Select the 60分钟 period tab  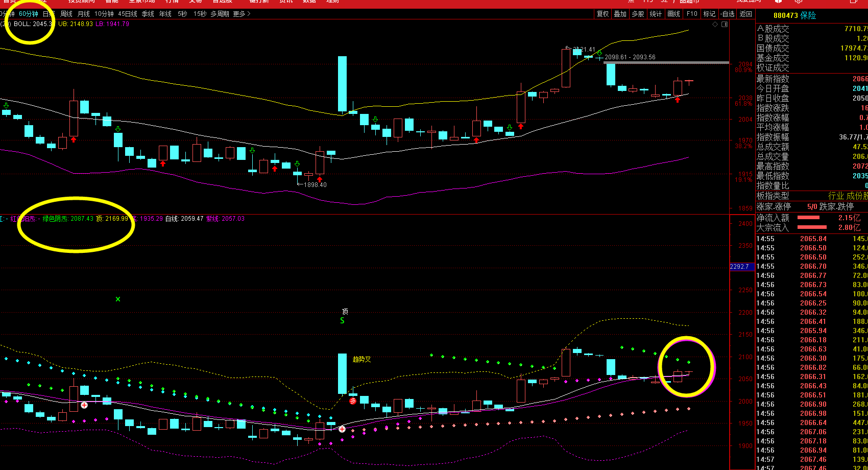pos(29,14)
